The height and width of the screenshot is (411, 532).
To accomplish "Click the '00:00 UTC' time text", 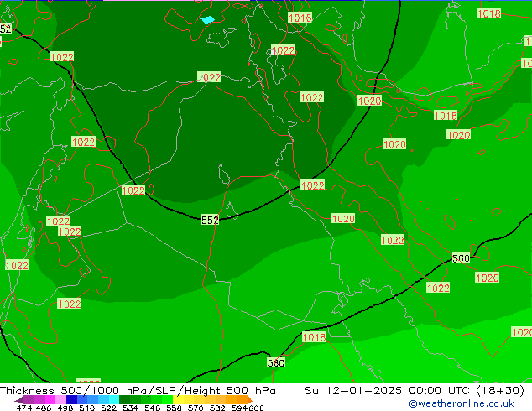I will [x=440, y=391].
